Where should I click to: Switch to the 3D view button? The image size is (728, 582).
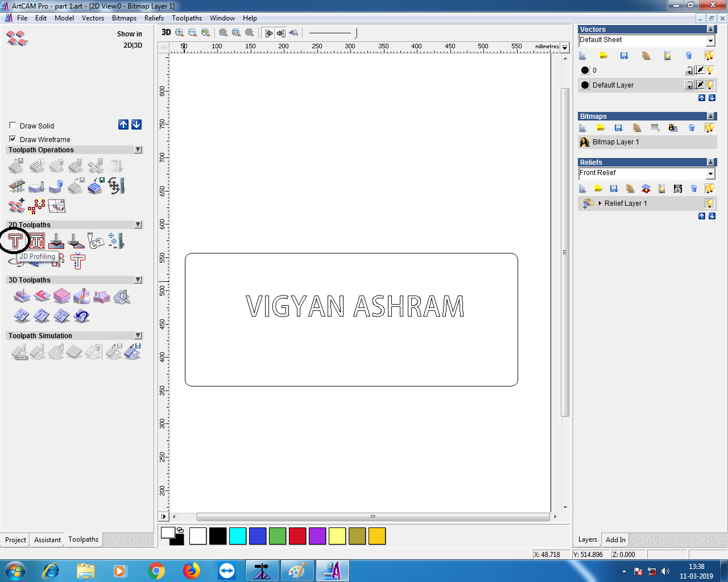point(166,32)
